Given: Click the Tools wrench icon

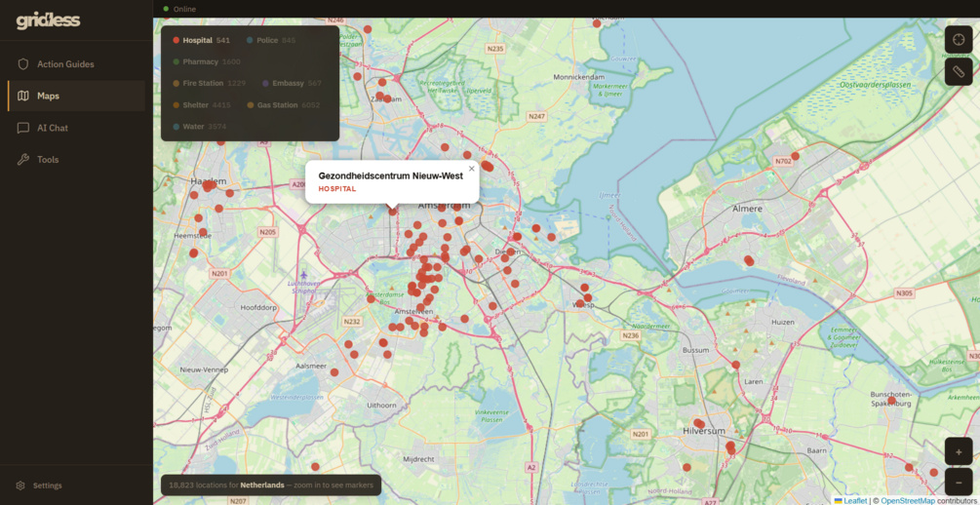Looking at the screenshot, I should click(x=23, y=159).
